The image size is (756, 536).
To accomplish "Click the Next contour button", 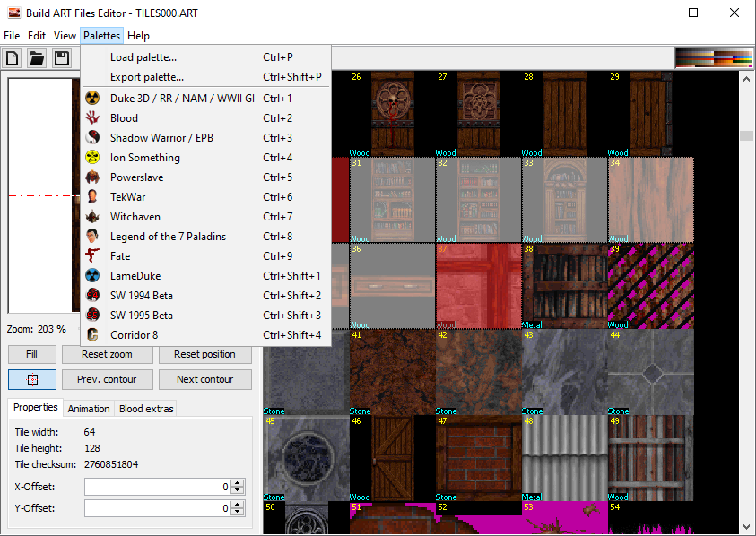I will (x=204, y=379).
